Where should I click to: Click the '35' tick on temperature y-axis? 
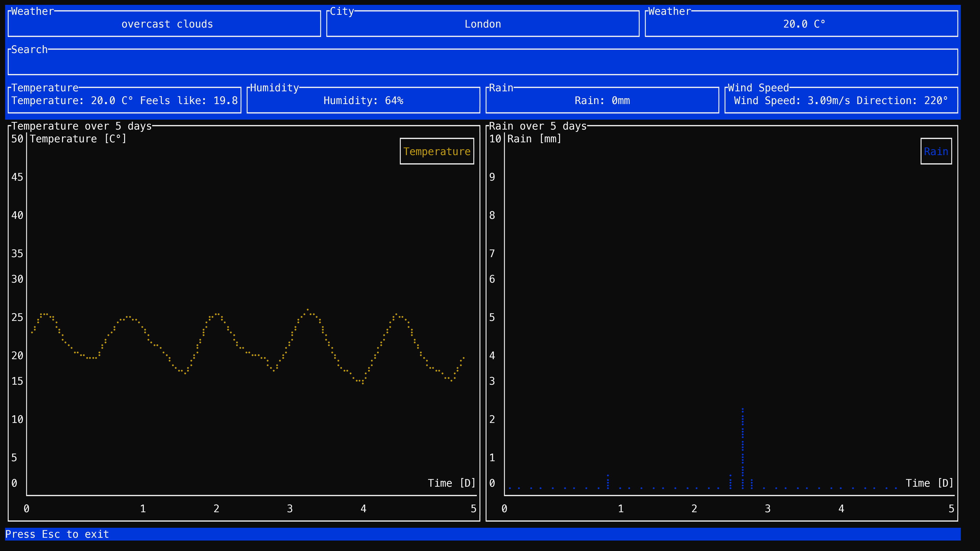point(17,253)
